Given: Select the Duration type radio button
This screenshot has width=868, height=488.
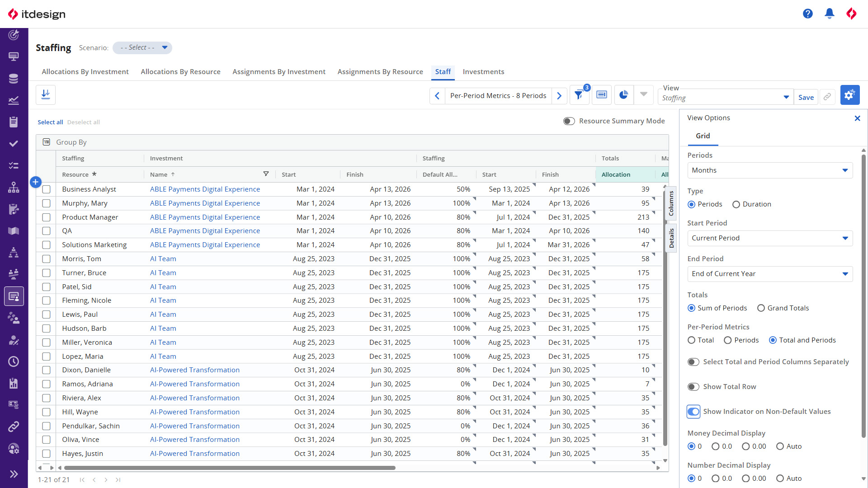Looking at the screenshot, I should (736, 204).
